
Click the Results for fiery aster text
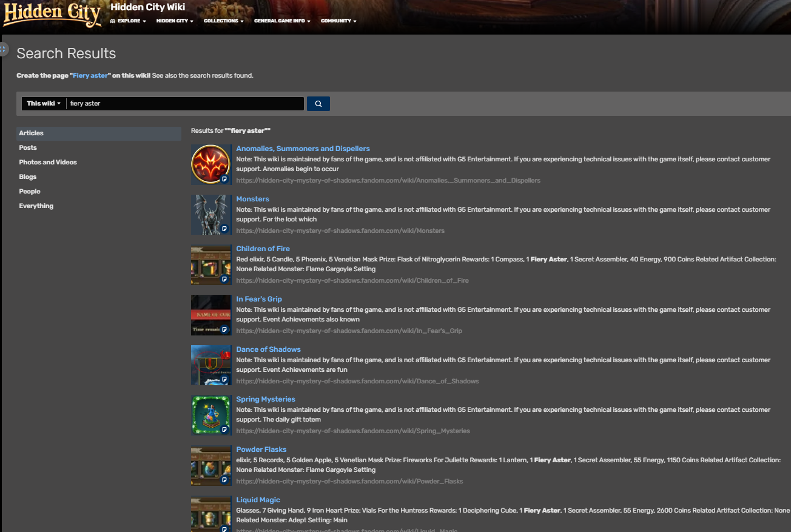coord(231,131)
